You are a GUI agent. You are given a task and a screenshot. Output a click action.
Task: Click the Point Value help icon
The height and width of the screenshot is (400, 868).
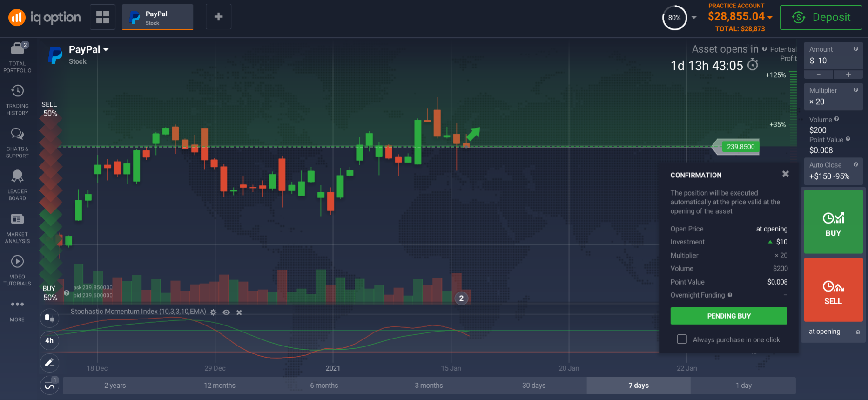(x=848, y=139)
